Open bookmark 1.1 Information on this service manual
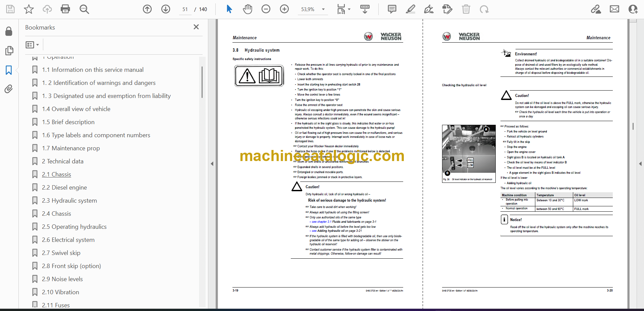Image resolution: width=644 pixels, height=311 pixels. 93,70
